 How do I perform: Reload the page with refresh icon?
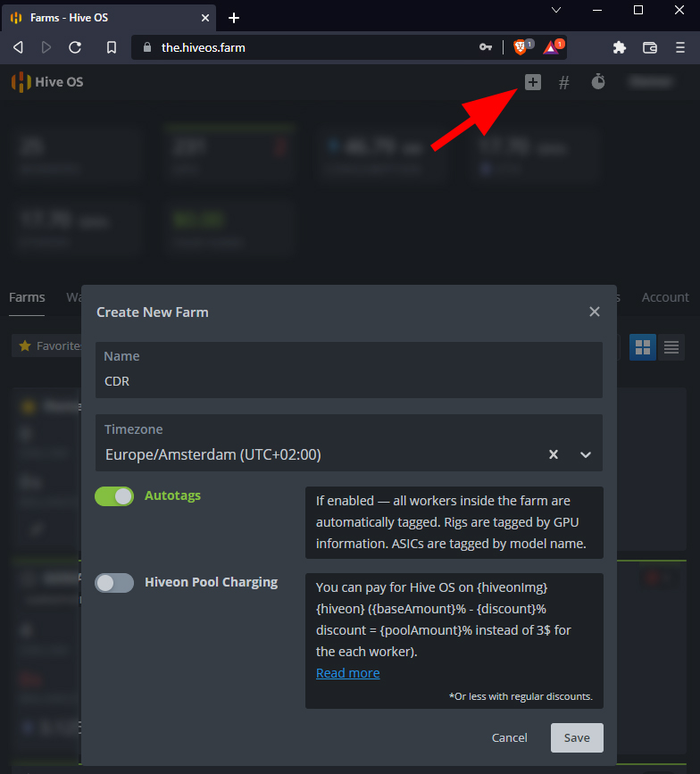(75, 47)
